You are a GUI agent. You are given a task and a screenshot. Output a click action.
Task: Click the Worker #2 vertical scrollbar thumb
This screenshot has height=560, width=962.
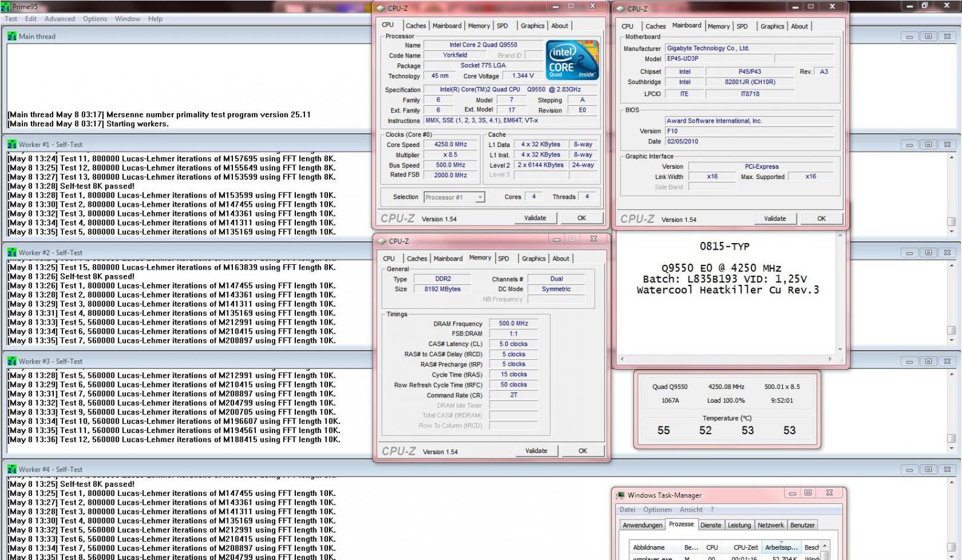pos(951,330)
